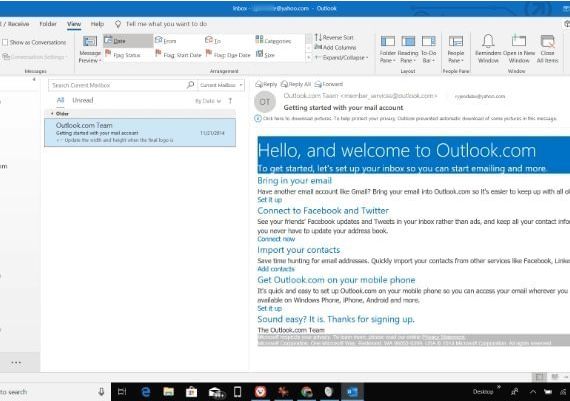Open Microsoft Store from taskbar
This screenshot has height=401, width=570.
(191, 392)
